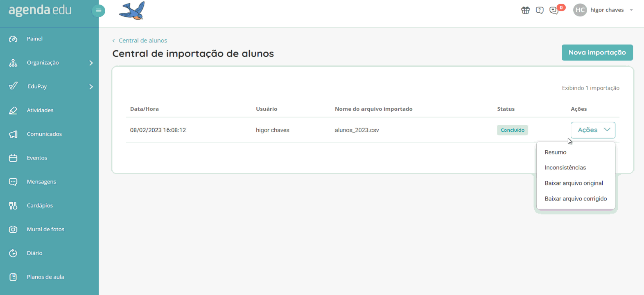
Task: Go back to Central de alunos
Action: tap(142, 41)
